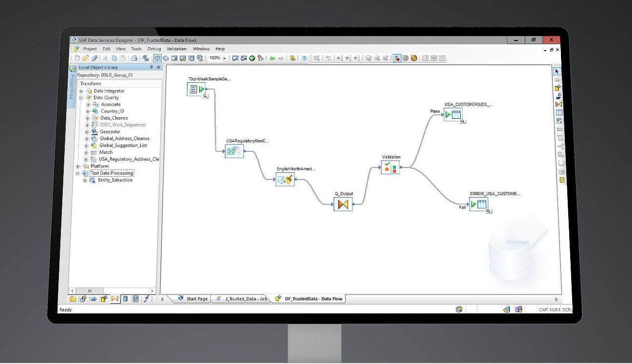
Task: Click the Validation transform node
Action: coord(390,167)
